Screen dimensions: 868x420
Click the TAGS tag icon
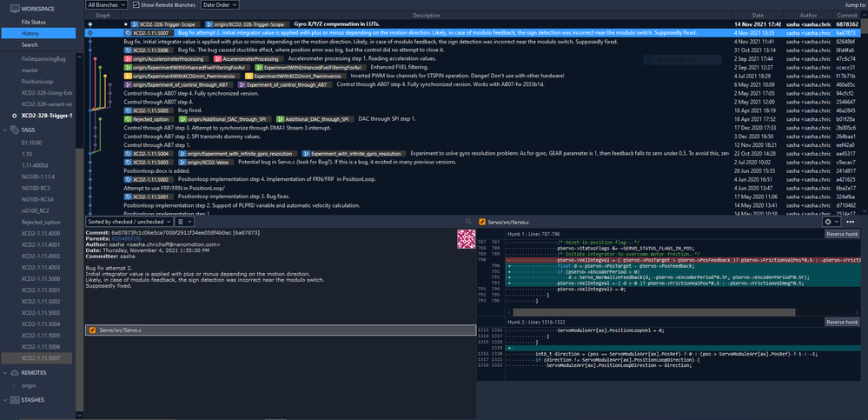(x=15, y=130)
